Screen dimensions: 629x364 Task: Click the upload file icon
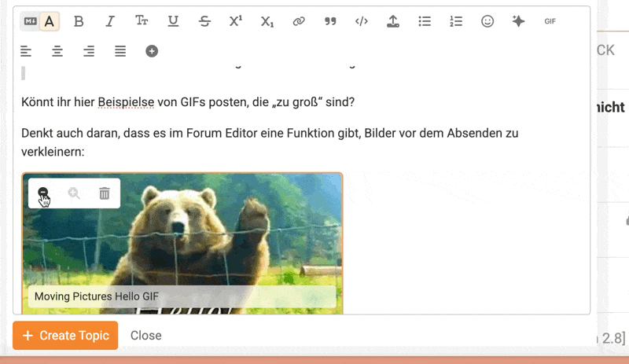pyautogui.click(x=393, y=22)
